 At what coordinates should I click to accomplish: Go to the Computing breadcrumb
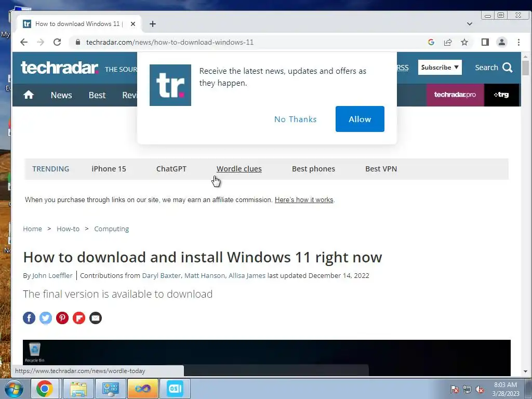click(x=111, y=229)
